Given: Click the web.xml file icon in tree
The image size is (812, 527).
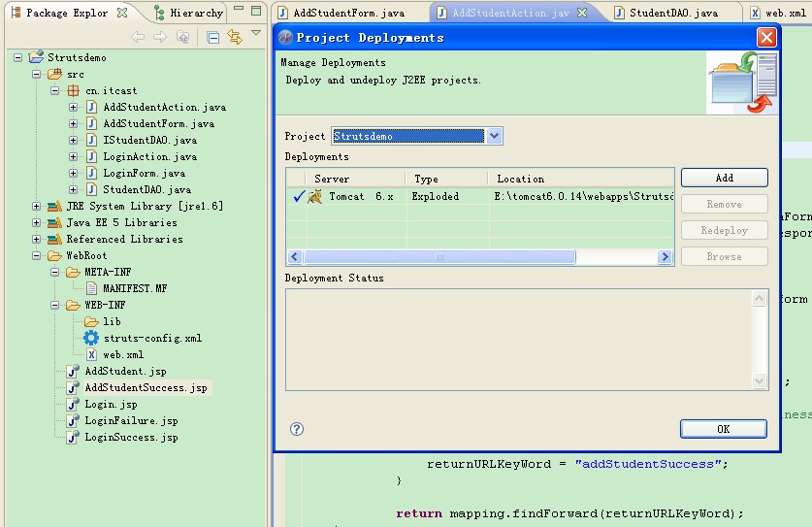Looking at the screenshot, I should click(91, 354).
